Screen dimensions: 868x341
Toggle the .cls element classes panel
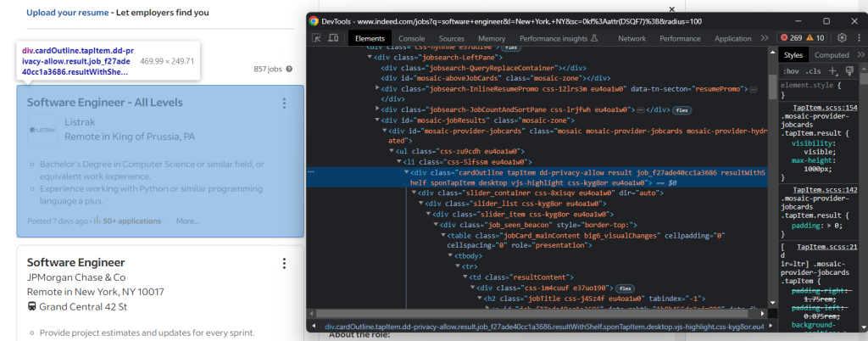coord(813,70)
